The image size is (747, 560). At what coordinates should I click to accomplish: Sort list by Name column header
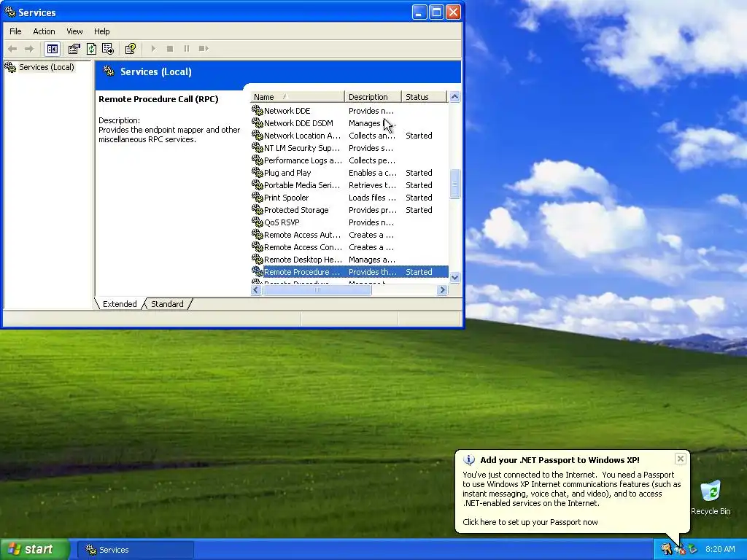[x=297, y=97]
